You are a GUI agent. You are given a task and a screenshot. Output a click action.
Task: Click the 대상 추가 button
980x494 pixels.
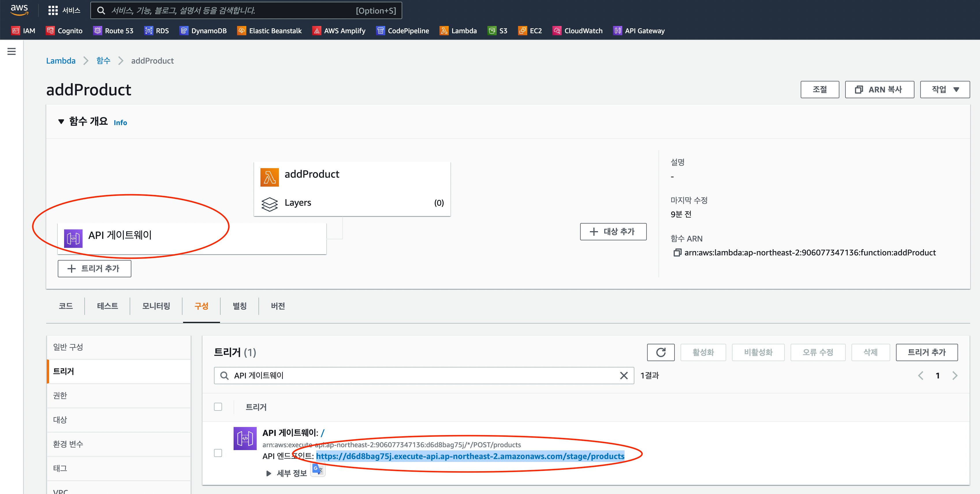coord(613,232)
